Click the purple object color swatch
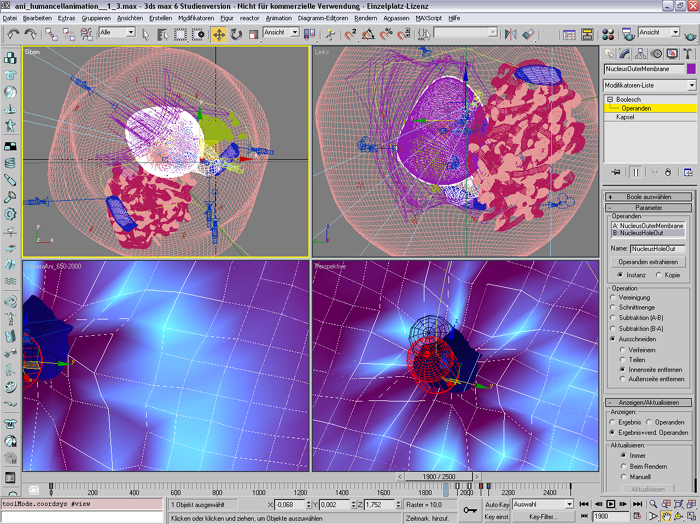The image size is (700, 524). click(690, 69)
